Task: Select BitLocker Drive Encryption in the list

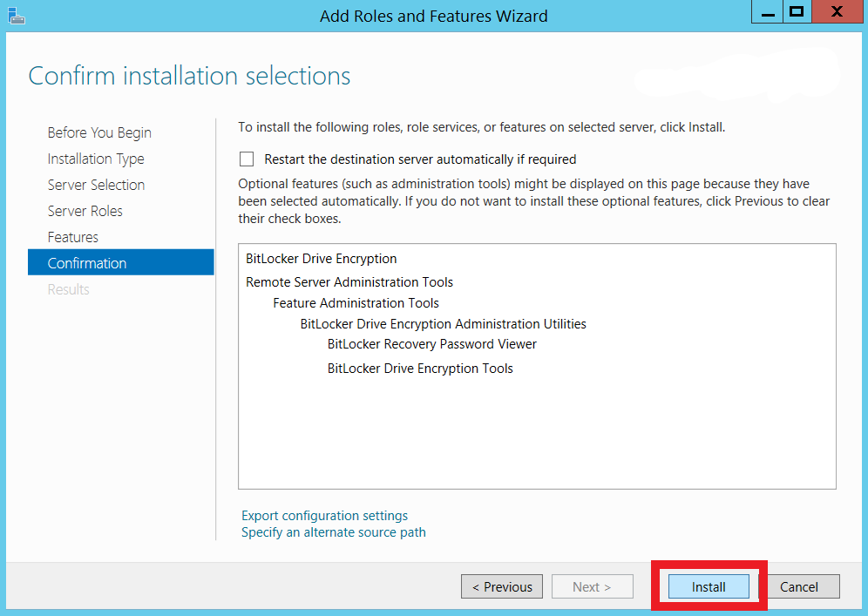Action: pos(322,259)
